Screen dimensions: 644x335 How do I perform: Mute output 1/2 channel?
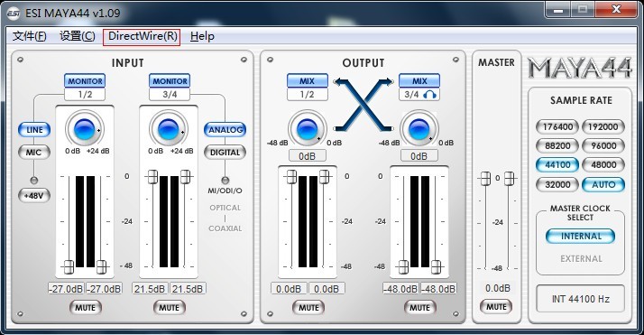coord(308,308)
